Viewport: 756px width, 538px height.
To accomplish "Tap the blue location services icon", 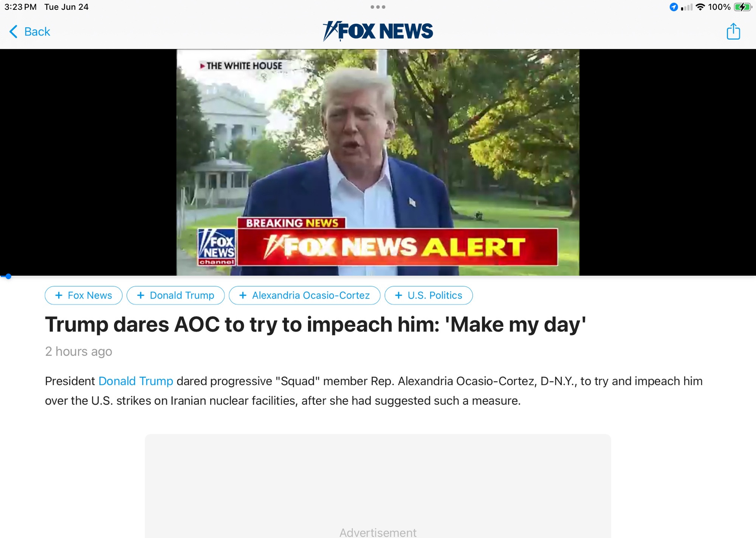I will [674, 7].
